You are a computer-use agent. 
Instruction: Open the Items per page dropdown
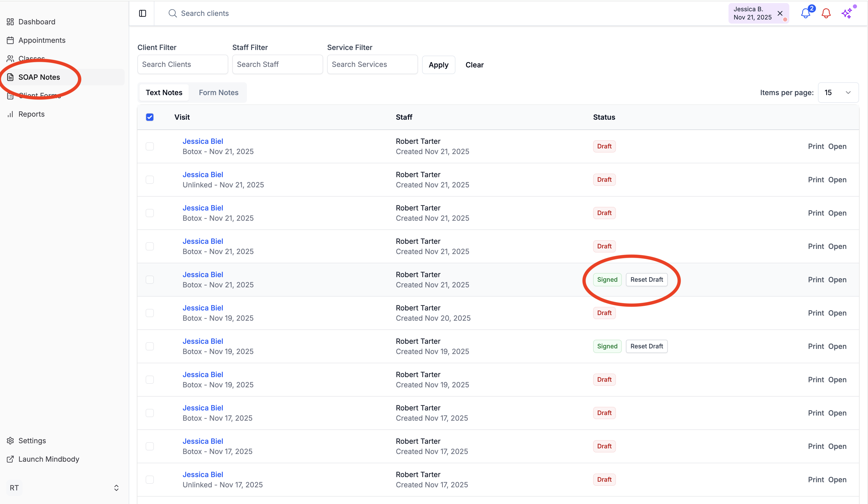click(838, 93)
